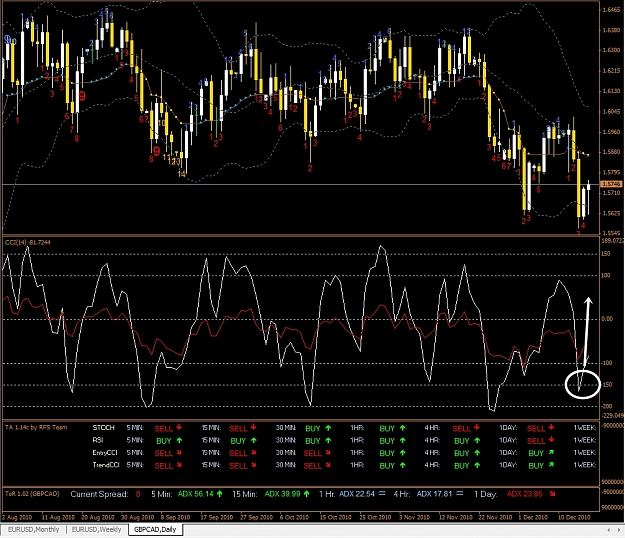This screenshot has width=625, height=538.
Task: Click the green arrow after ADX 39.99
Action: coord(306,494)
